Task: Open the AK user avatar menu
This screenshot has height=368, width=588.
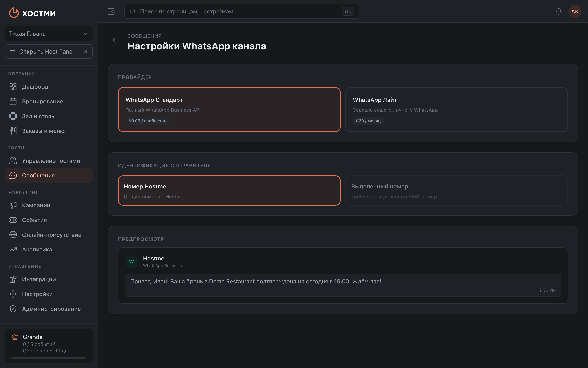Action: pyautogui.click(x=575, y=11)
